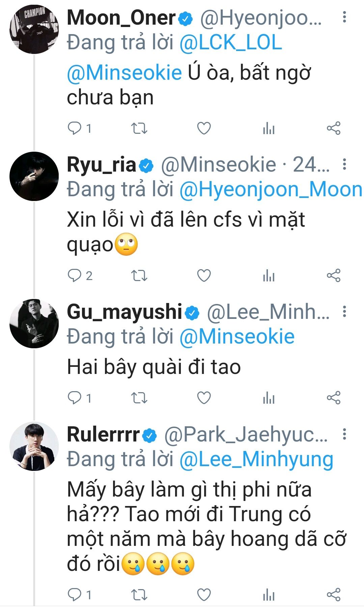
Task: Reply to Moon_Oner's tweet
Action: 75,128
